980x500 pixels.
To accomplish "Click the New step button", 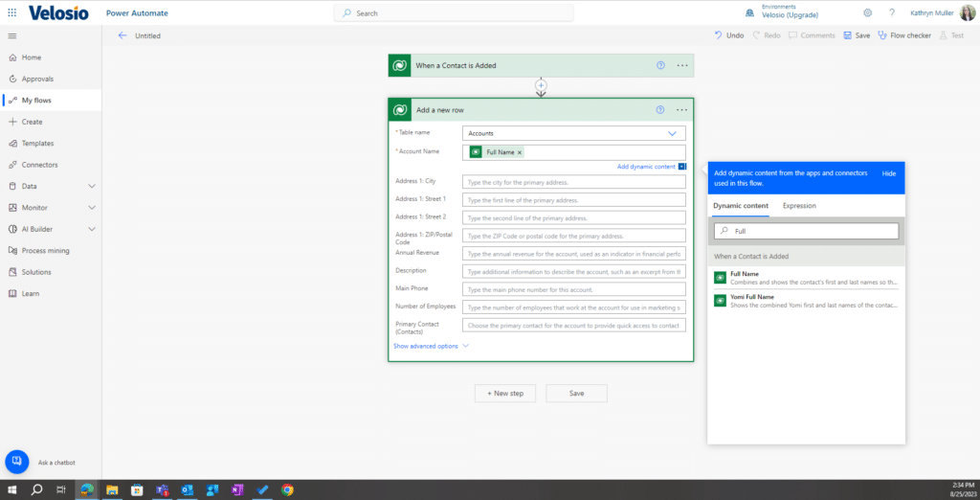I will click(504, 393).
